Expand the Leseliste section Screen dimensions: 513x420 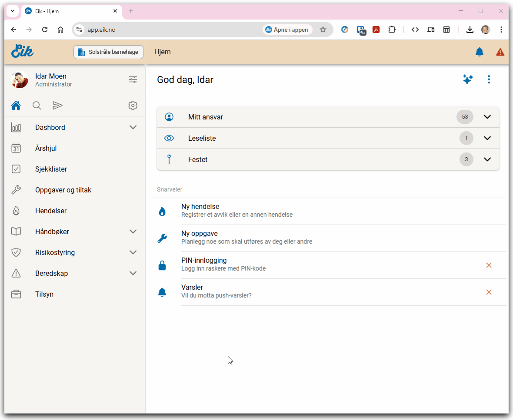click(x=487, y=138)
